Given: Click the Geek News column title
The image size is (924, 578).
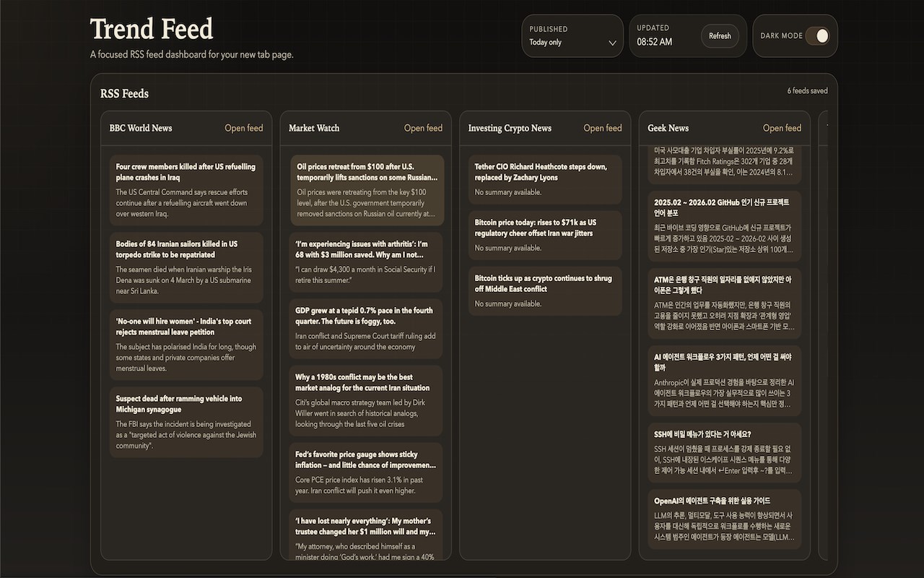Looking at the screenshot, I should pyautogui.click(x=668, y=128).
